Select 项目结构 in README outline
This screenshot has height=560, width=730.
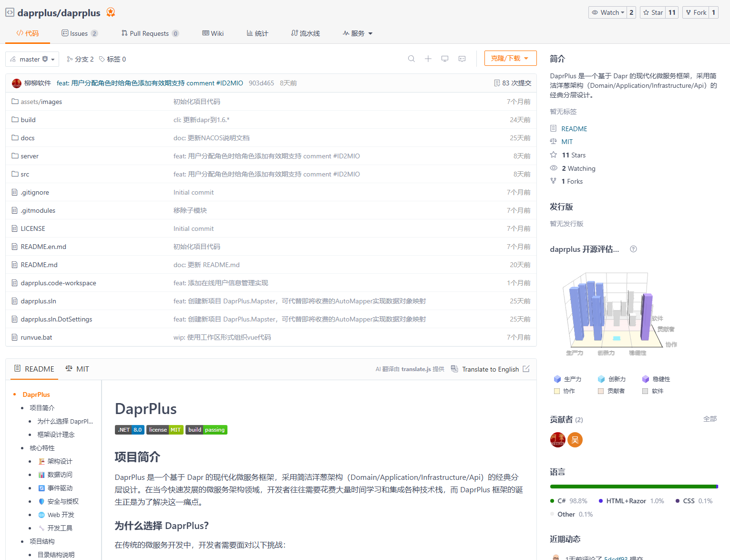pos(42,541)
